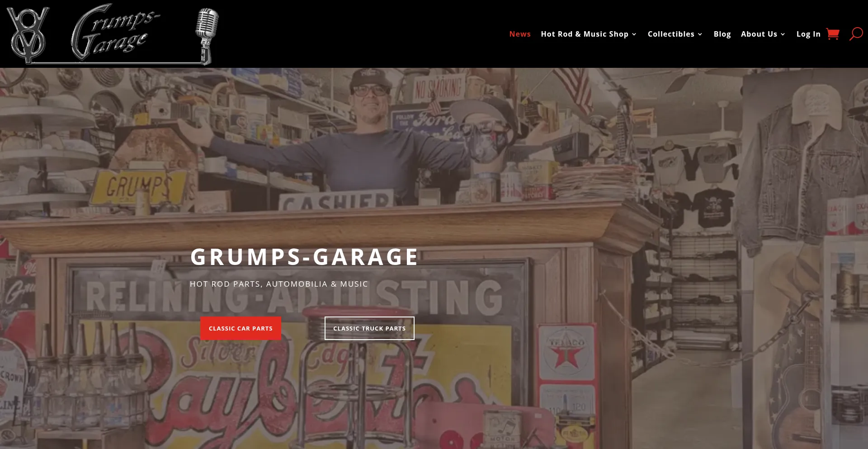Image resolution: width=868 pixels, height=449 pixels.
Task: Click the Hot Rod Parts, Automobilia & Music tagline
Action: (x=279, y=284)
